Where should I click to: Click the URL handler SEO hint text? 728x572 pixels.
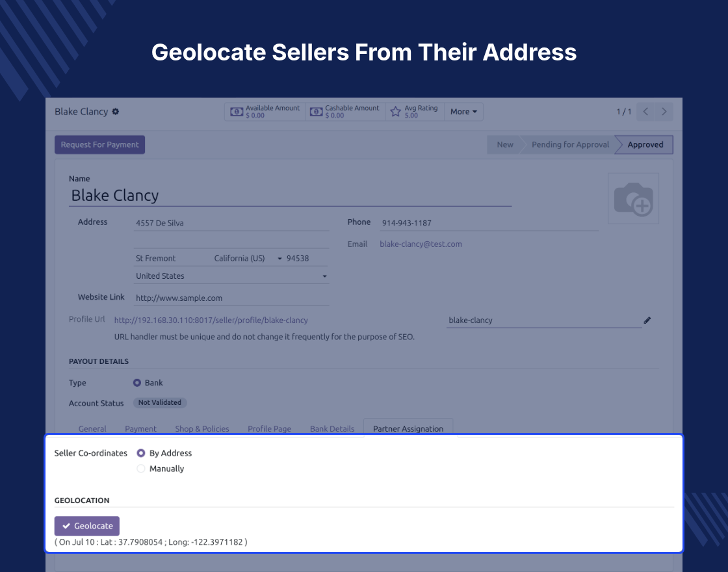(264, 337)
